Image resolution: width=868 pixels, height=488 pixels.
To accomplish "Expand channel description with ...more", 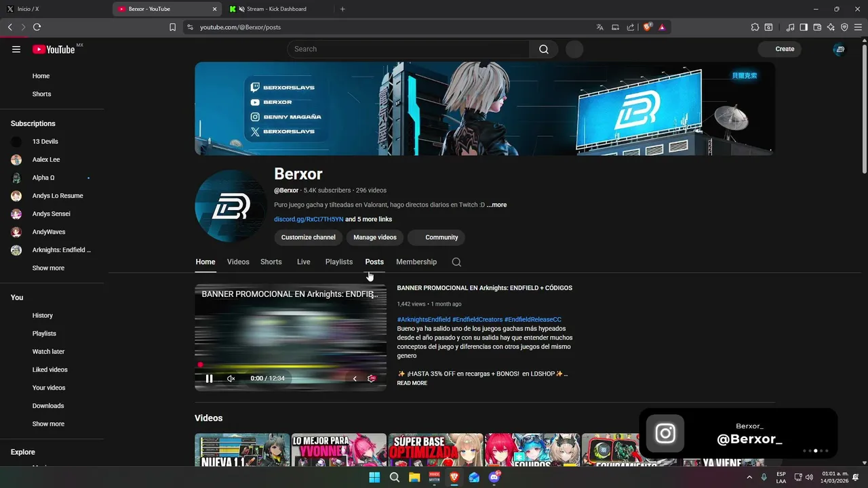I will [496, 205].
